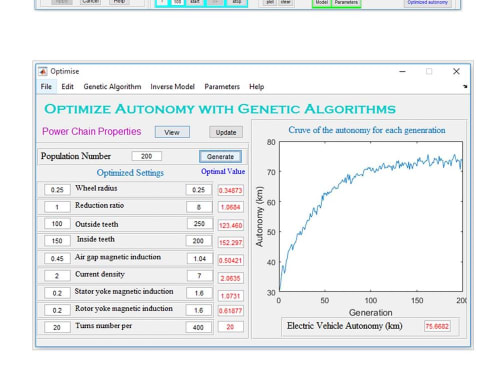
Task: Click the Rotor yoke induction maximum field 1.6
Action: (x=199, y=310)
